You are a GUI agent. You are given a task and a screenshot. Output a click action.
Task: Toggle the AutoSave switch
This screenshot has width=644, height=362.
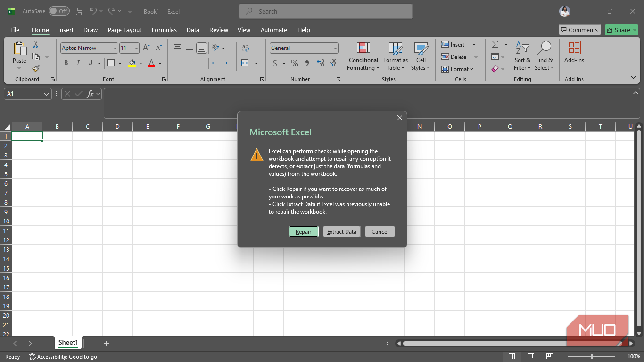(59, 11)
